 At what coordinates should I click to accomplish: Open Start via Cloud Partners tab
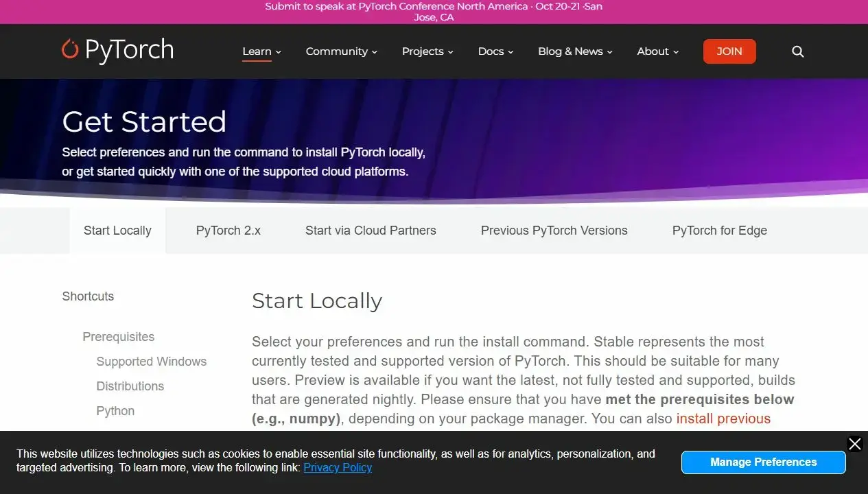[x=371, y=231]
